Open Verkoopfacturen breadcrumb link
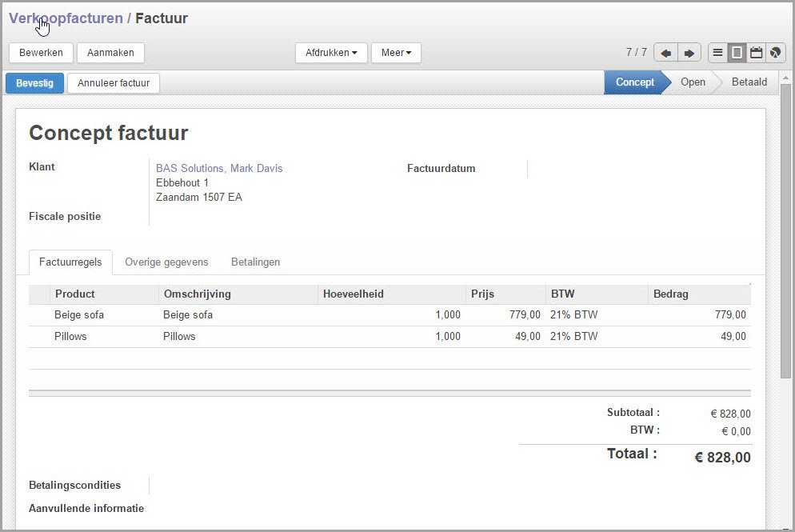The height and width of the screenshot is (532, 795). pyautogui.click(x=66, y=18)
